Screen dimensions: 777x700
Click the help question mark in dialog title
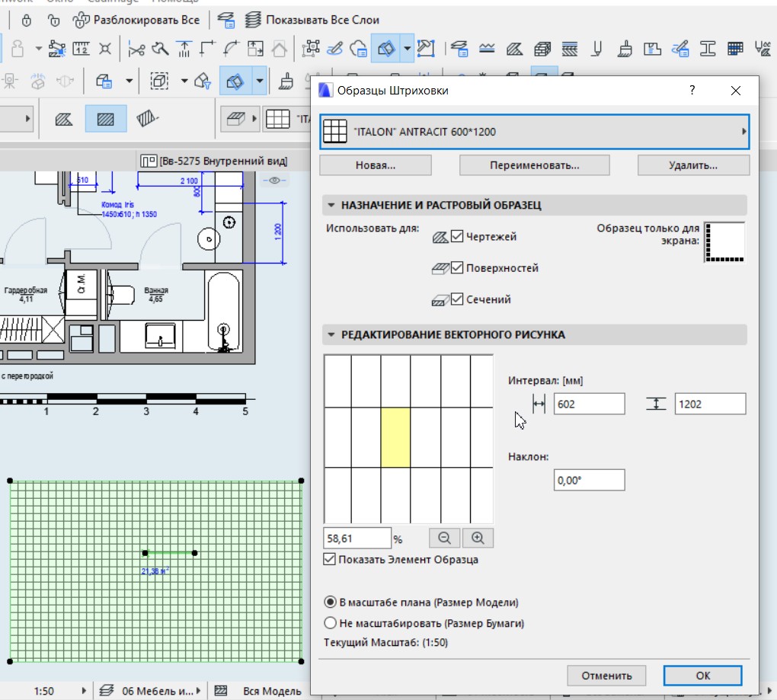point(692,91)
